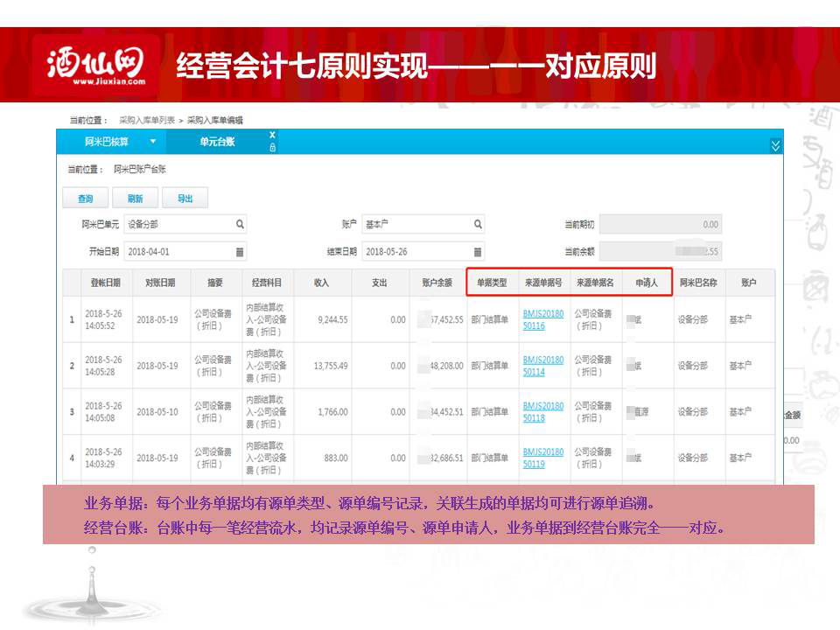840x630 pixels.
Task: Click the 收入 column header
Action: click(x=321, y=283)
